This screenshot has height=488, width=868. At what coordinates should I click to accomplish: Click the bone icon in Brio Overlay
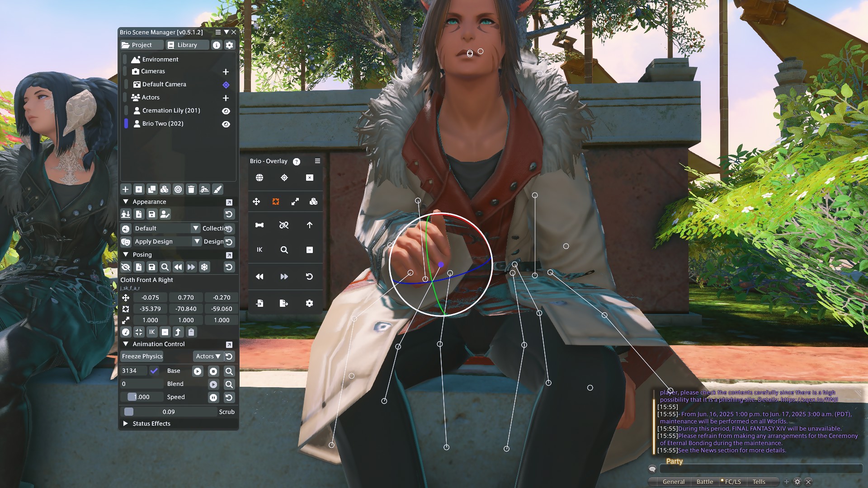coord(259,225)
